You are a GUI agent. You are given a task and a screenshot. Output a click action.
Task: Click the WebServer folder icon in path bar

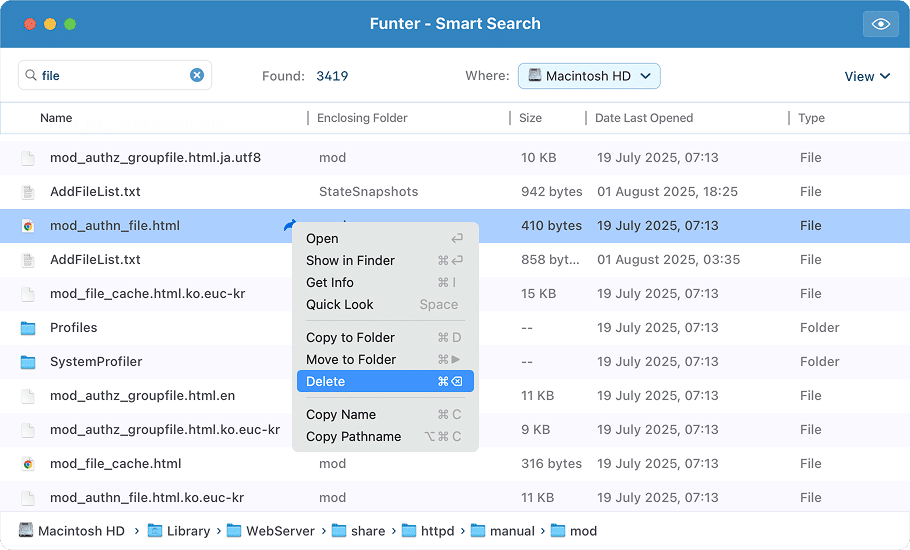click(x=234, y=531)
